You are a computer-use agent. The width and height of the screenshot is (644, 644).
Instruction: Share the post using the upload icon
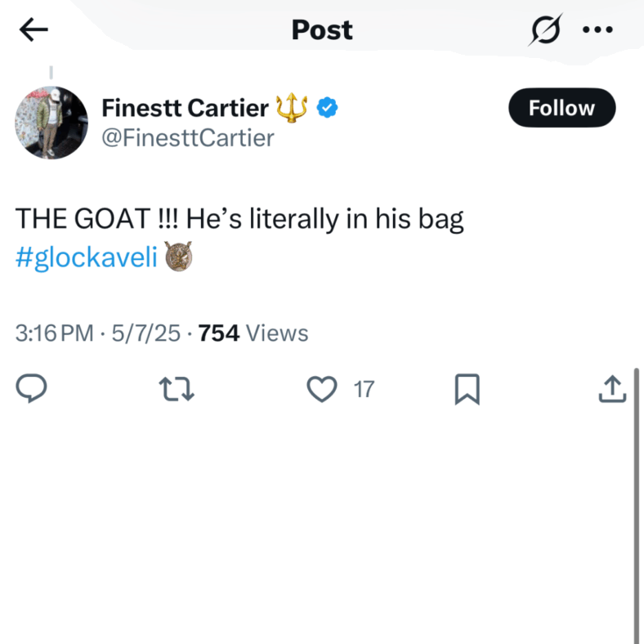[612, 388]
